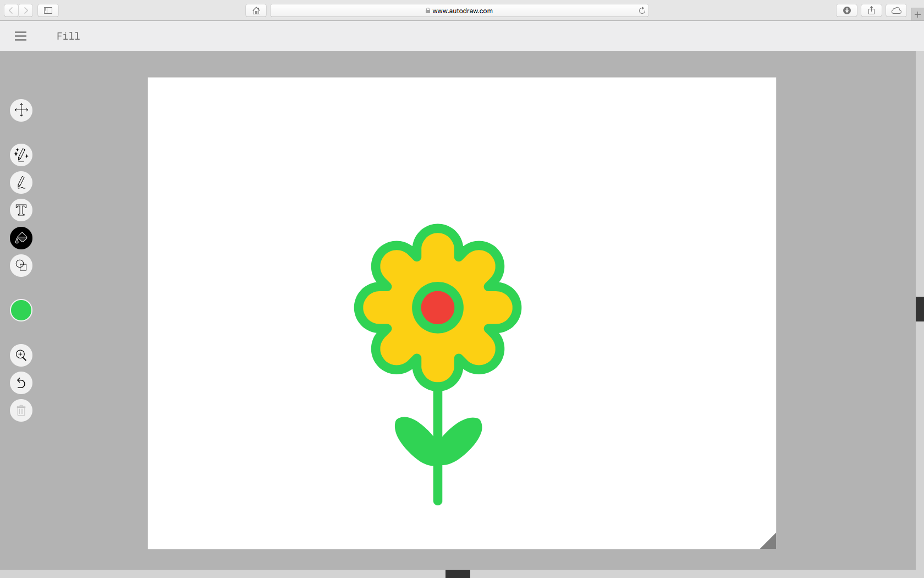Image resolution: width=924 pixels, height=578 pixels.
Task: Toggle the browser sidebar panel
Action: pos(48,10)
